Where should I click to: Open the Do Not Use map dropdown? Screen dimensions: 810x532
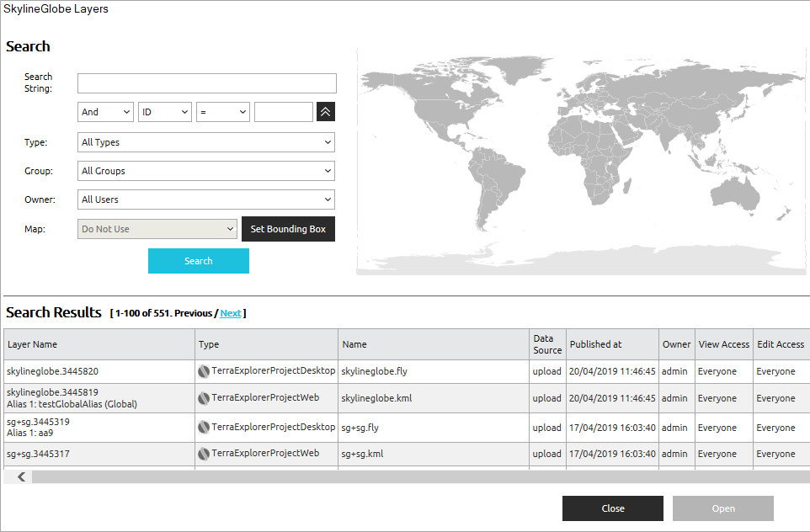[x=157, y=229]
